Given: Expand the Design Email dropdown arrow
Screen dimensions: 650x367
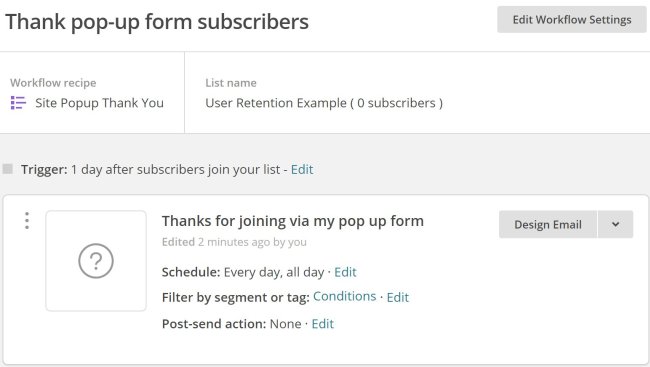Looking at the screenshot, I should coord(616,224).
